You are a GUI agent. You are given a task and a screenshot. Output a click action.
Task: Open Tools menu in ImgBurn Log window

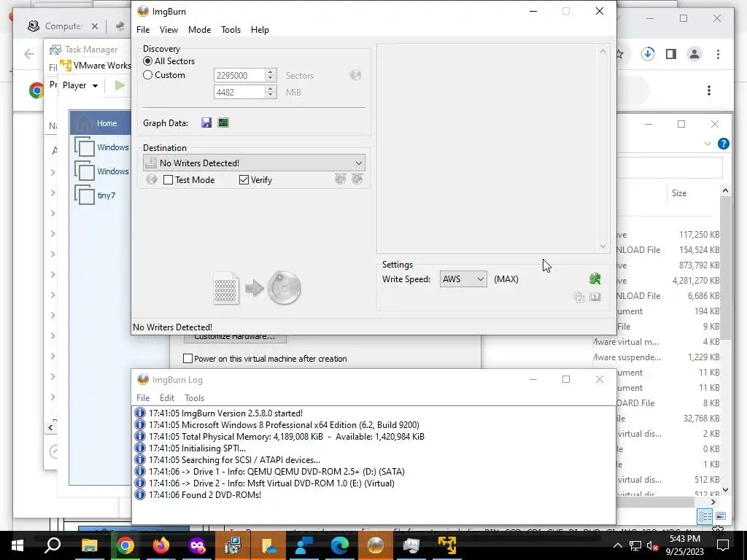pos(194,397)
